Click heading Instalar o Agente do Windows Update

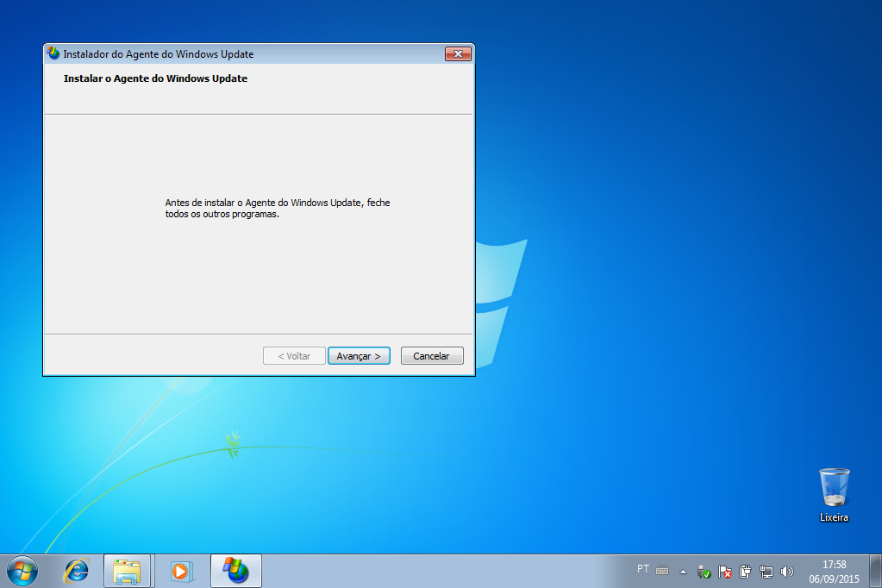155,78
